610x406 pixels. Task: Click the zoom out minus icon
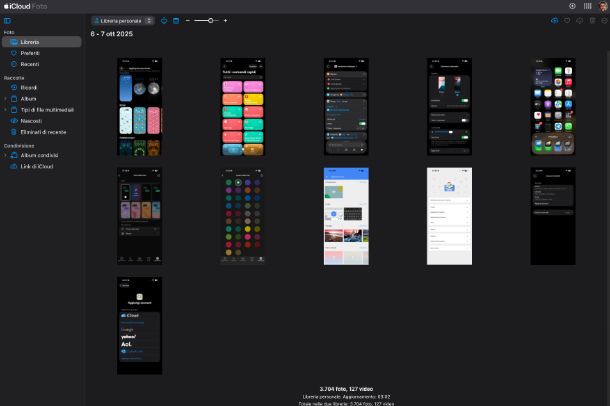coord(188,20)
